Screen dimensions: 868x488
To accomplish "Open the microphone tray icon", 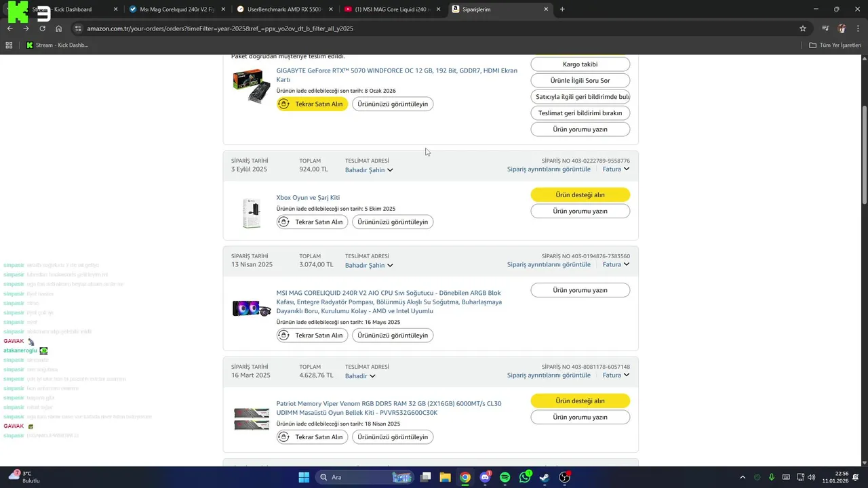I will (x=772, y=477).
